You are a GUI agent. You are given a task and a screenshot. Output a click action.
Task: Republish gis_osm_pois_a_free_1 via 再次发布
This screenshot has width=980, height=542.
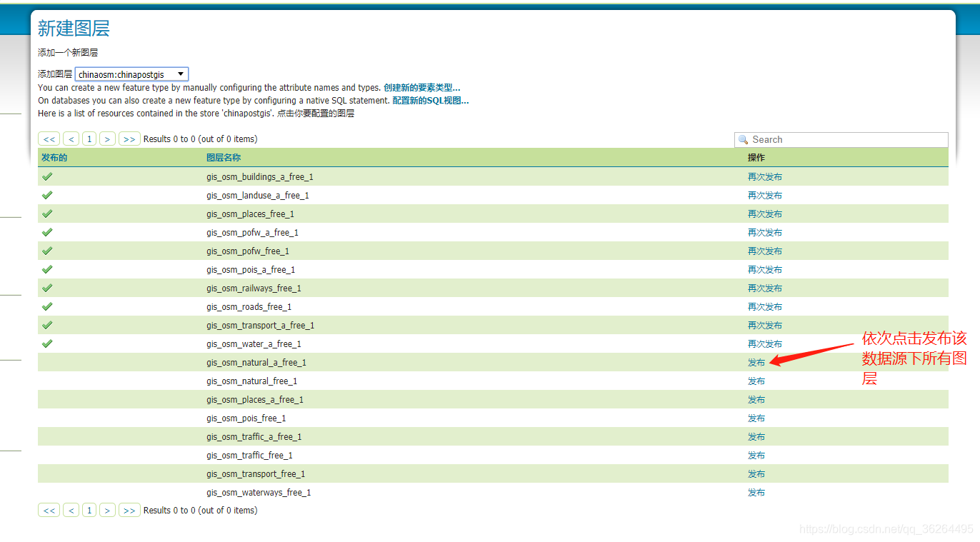(x=765, y=270)
